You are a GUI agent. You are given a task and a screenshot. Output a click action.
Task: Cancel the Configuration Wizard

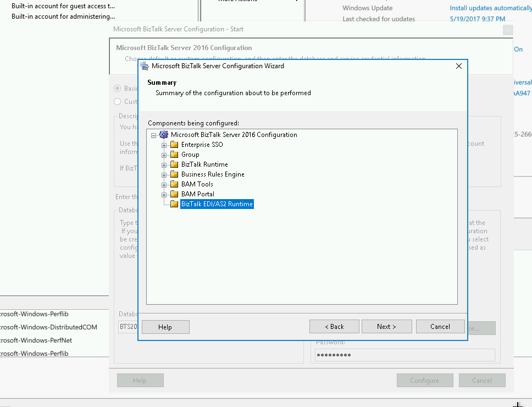click(440, 327)
